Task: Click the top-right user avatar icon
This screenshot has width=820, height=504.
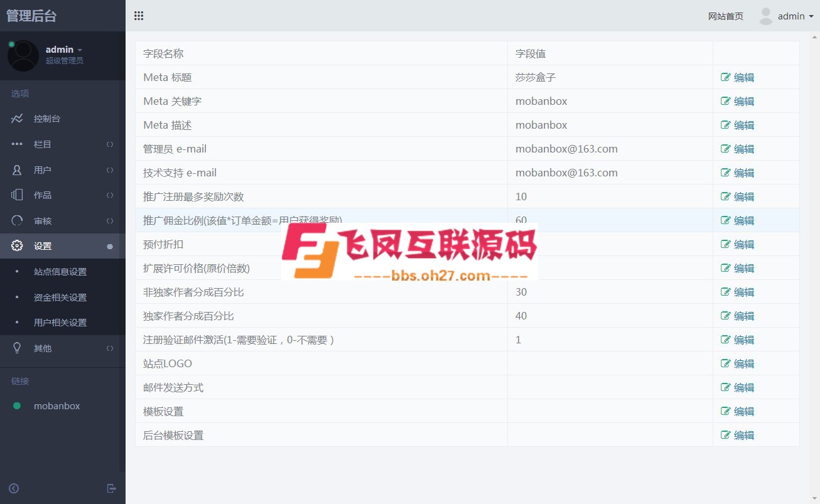Action: point(765,16)
